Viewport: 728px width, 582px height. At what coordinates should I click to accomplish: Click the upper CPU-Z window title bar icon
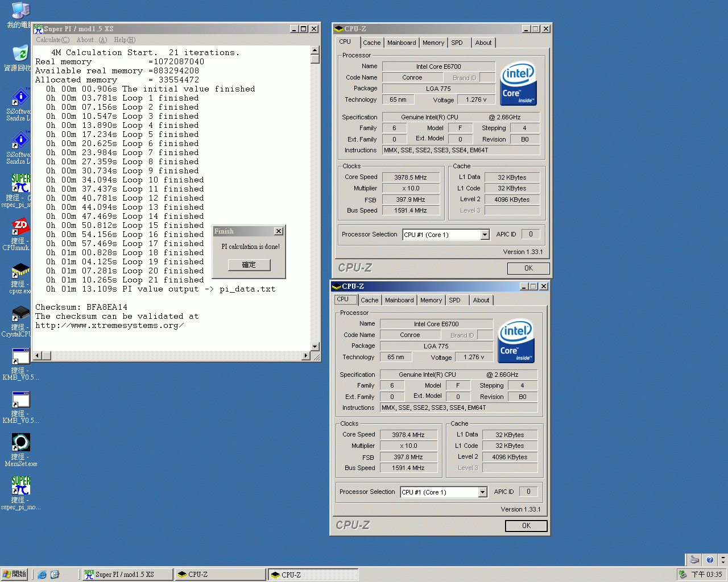click(339, 29)
